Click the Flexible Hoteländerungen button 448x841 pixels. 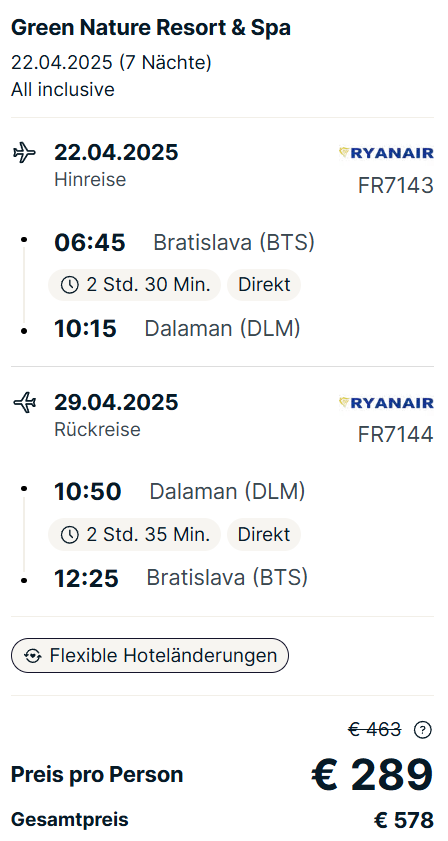[x=150, y=655]
